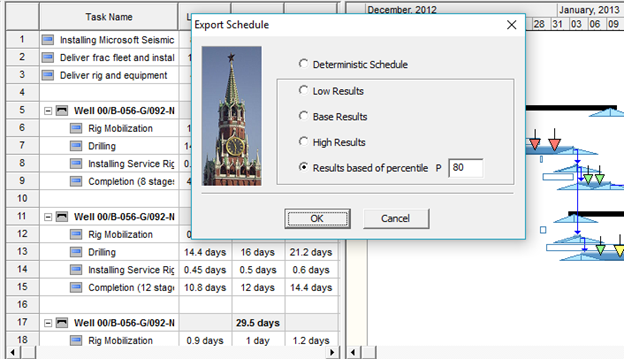Click task icon for Drilling row 7
627x360 pixels.
(76, 146)
